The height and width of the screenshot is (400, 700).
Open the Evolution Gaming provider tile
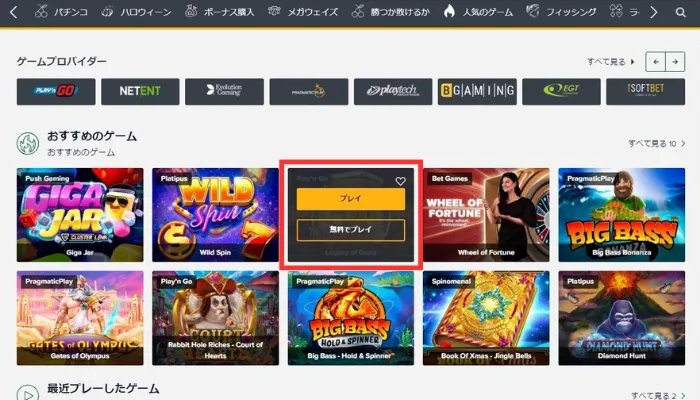coord(225,92)
